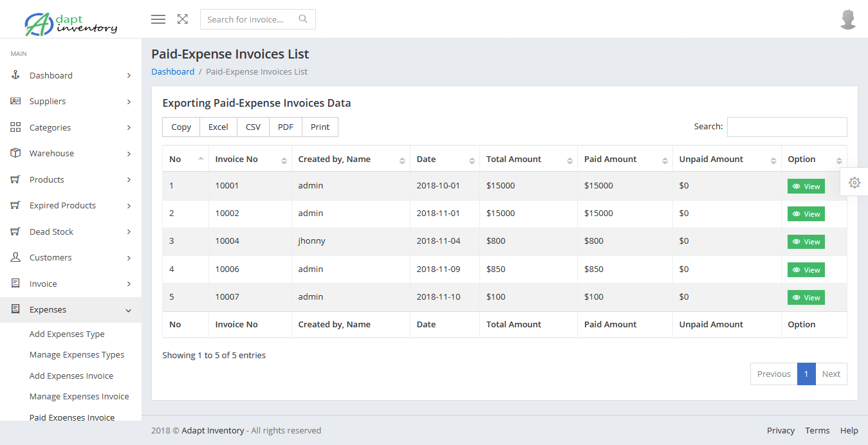The width and height of the screenshot is (868, 445).
Task: Export table using the PDF button
Action: point(286,127)
